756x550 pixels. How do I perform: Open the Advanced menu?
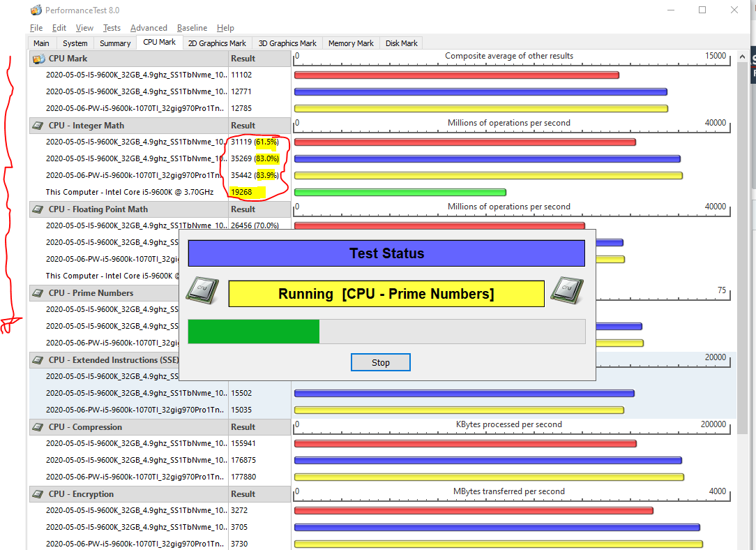[149, 28]
